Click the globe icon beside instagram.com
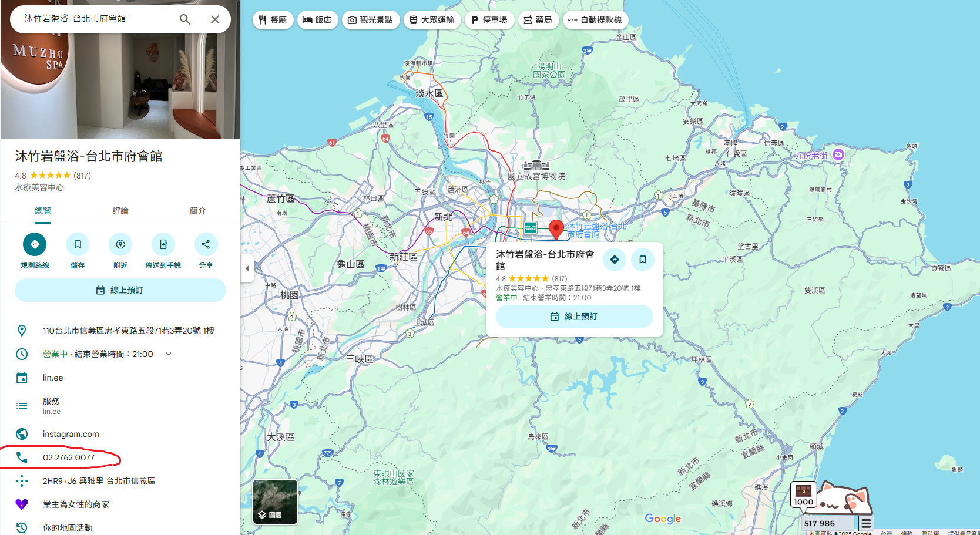This screenshot has width=980, height=535. pos(22,434)
